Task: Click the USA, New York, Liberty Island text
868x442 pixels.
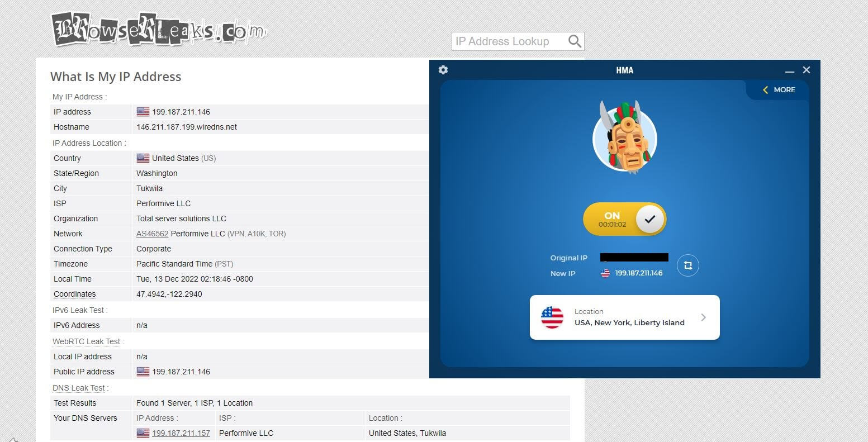Action: [x=629, y=322]
